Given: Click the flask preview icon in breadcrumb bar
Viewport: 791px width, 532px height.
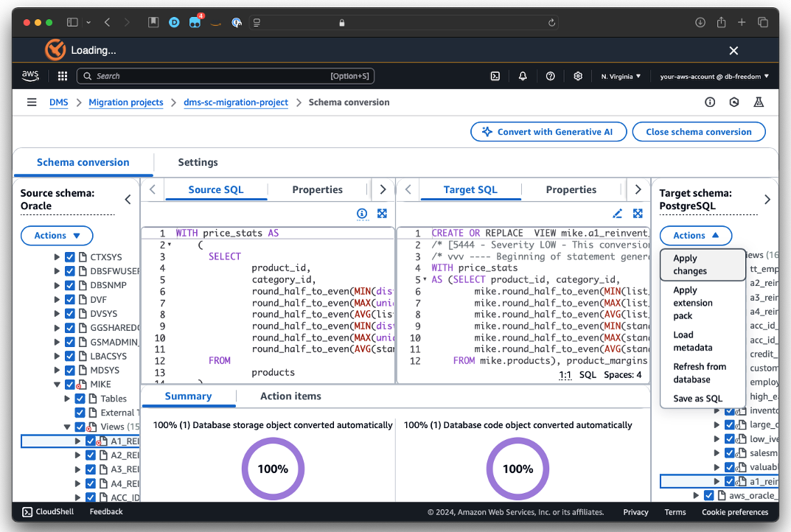Looking at the screenshot, I should pos(759,102).
